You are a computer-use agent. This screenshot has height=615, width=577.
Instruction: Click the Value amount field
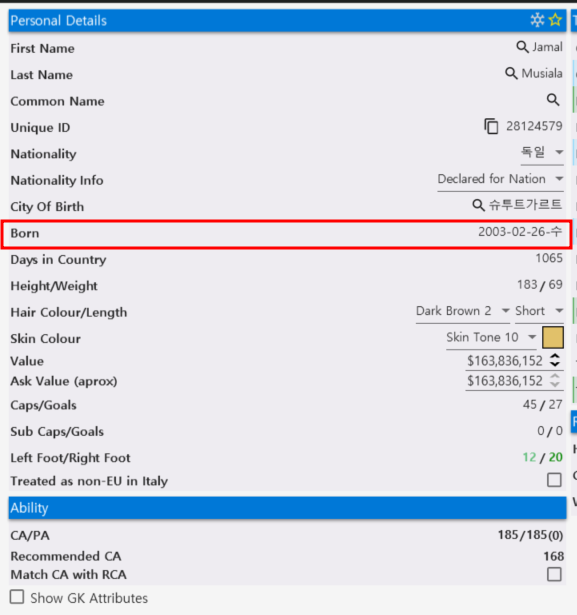[x=505, y=361]
